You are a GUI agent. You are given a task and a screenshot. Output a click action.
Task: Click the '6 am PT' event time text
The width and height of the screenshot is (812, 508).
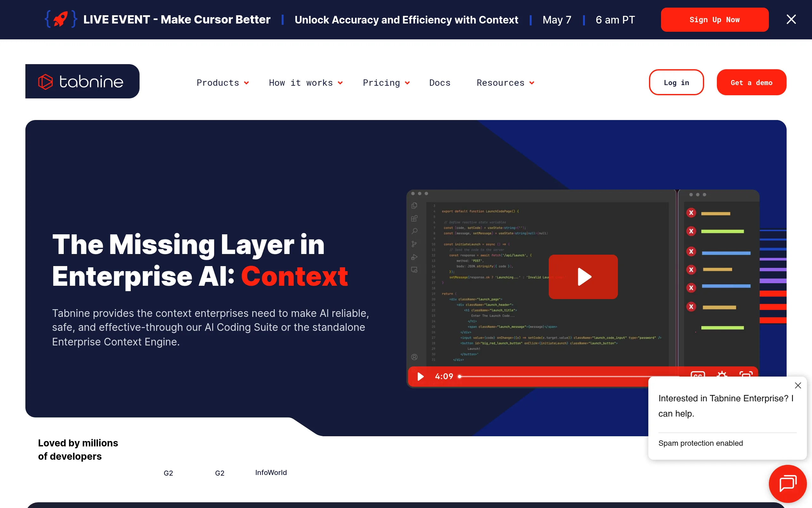point(615,20)
